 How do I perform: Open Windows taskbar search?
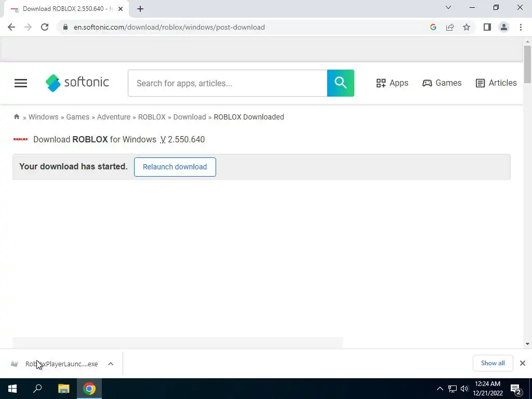(x=37, y=389)
